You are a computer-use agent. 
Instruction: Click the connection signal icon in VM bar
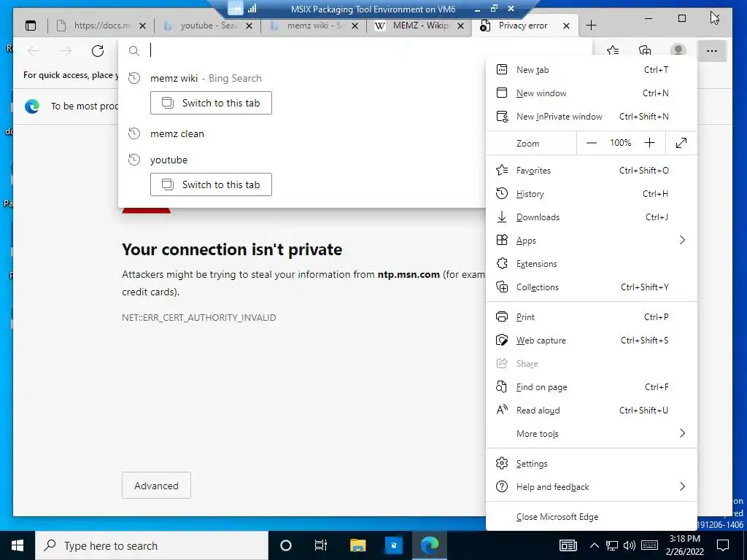(x=252, y=9)
